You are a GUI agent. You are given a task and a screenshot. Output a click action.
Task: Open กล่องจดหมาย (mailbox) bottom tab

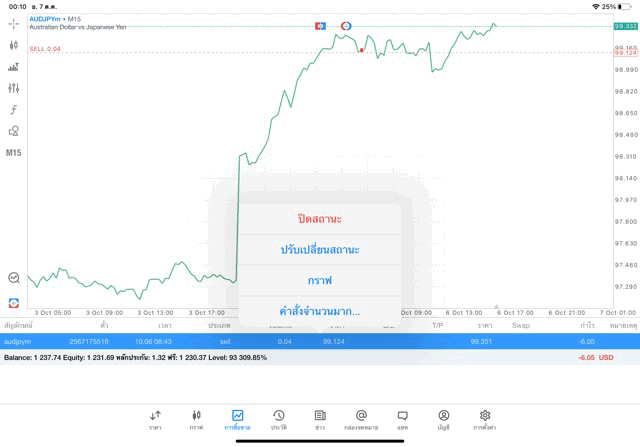pos(361,419)
